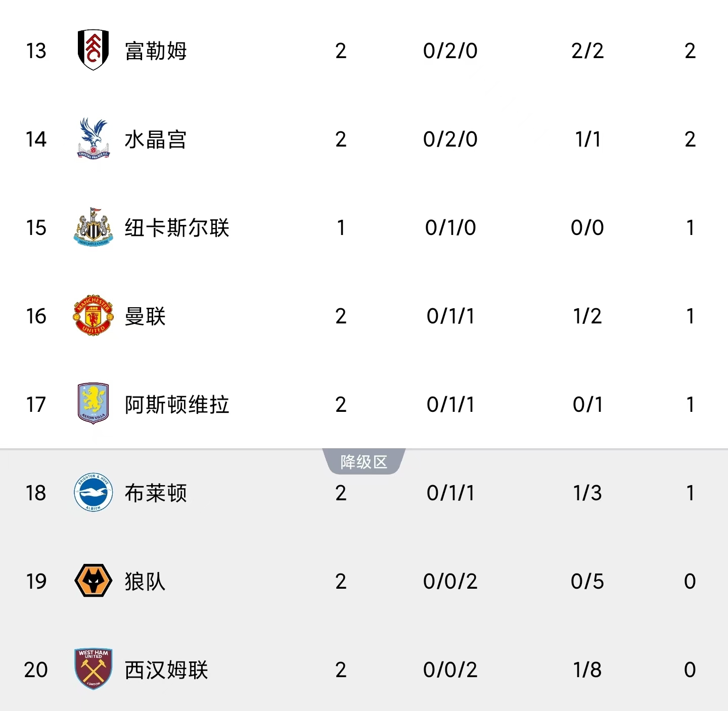The width and height of the screenshot is (728, 711).
Task: Tap Wolves' 0/0/2 win-draw-loss record
Action: click(450, 582)
